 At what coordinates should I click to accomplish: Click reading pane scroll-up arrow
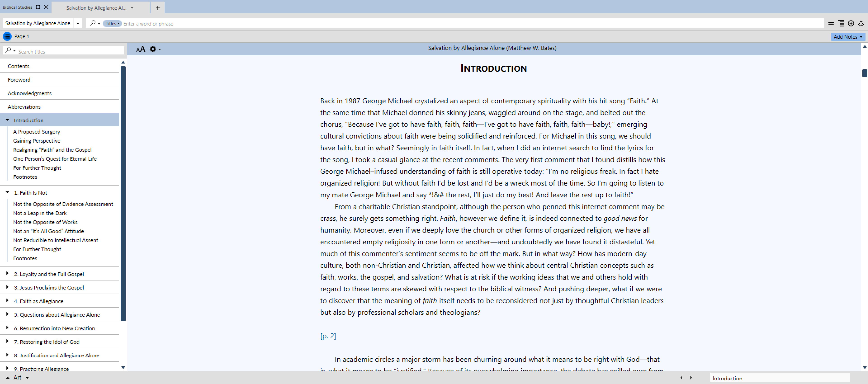coord(864,47)
